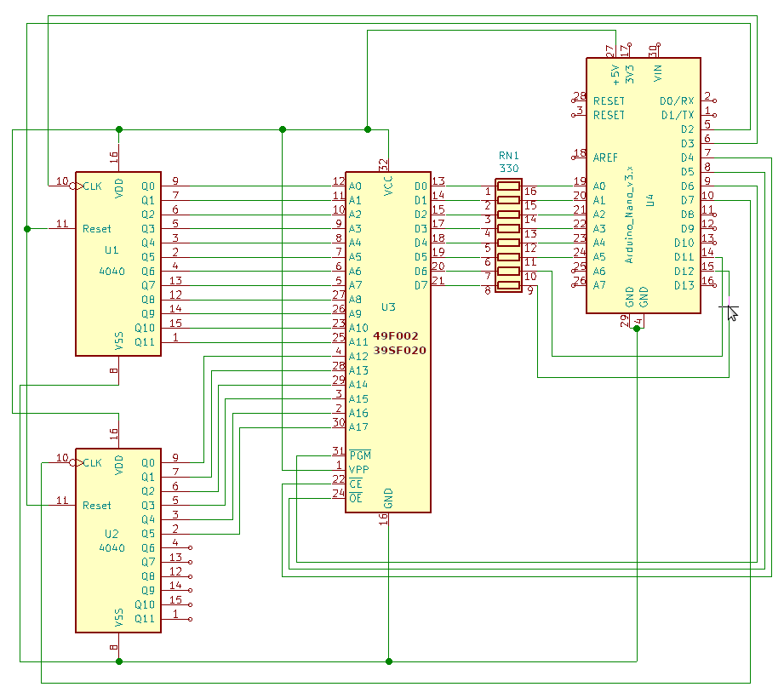Click the D8 pin label
The width and height of the screenshot is (784, 687).
click(688, 215)
